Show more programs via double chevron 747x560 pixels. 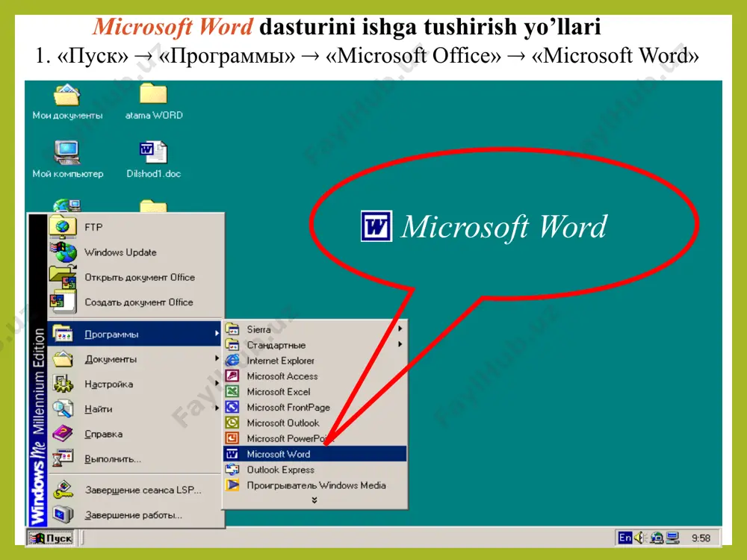pos(314,500)
